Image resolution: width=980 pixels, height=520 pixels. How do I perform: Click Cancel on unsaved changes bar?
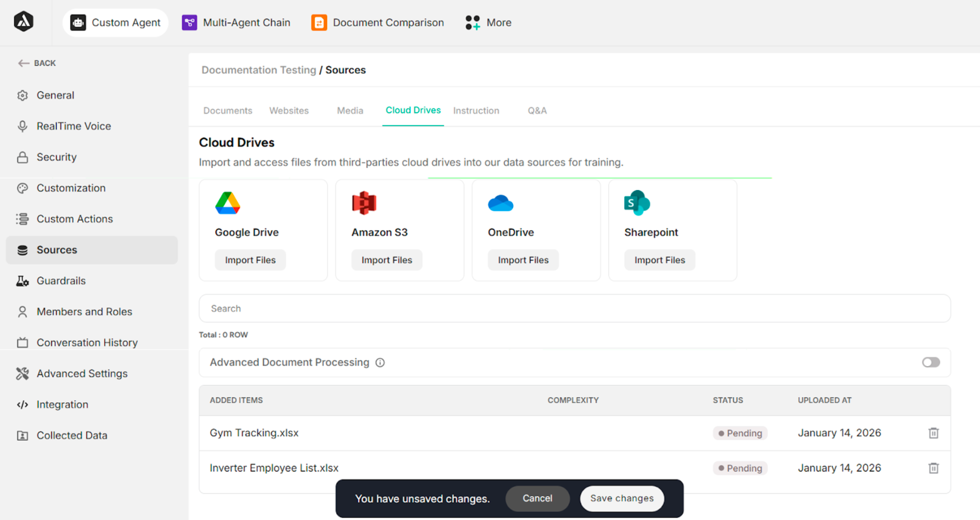pos(537,498)
